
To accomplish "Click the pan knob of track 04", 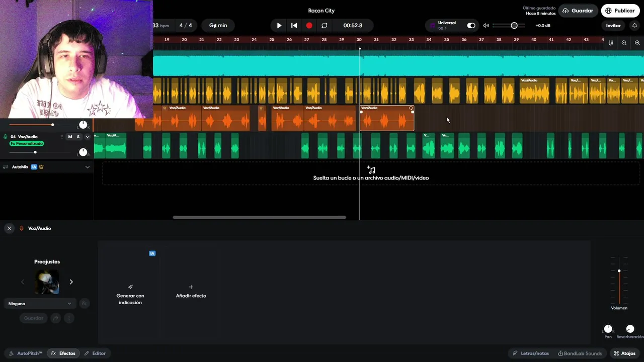I will coord(83,152).
